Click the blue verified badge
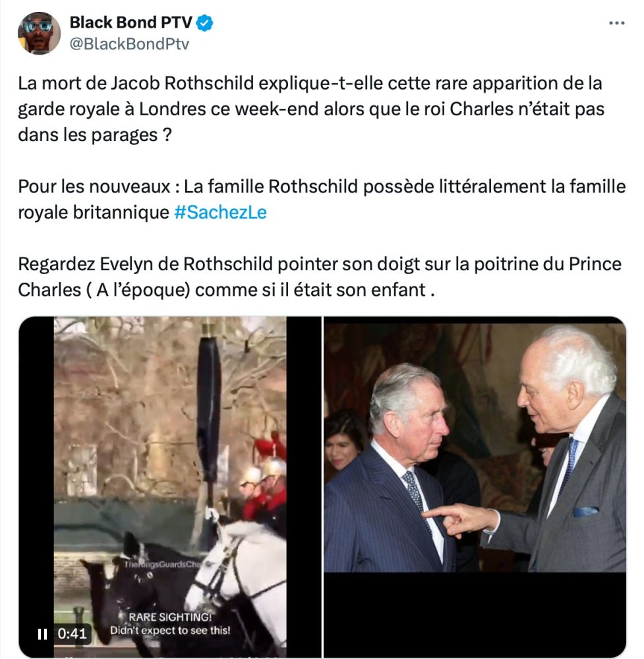The image size is (644, 659). (x=205, y=22)
